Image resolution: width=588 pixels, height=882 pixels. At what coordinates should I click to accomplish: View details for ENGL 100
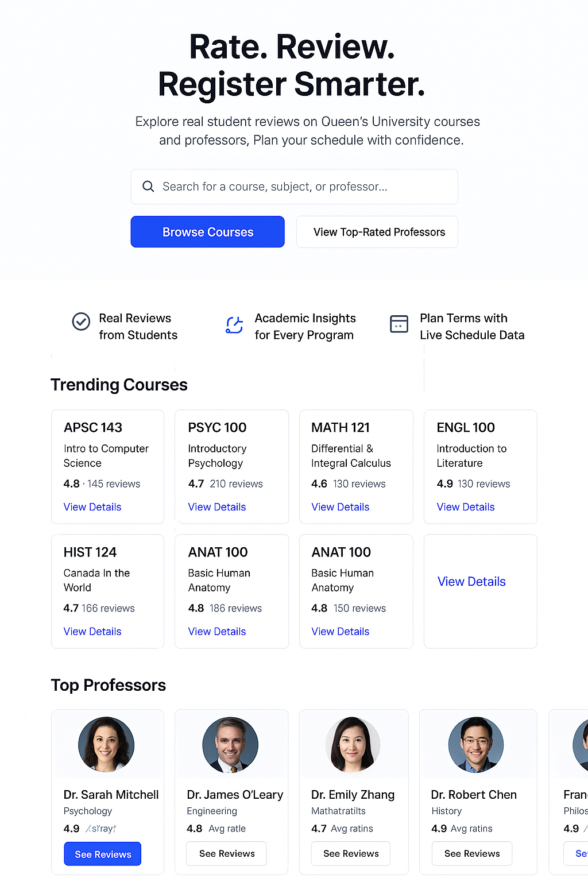[x=466, y=507]
